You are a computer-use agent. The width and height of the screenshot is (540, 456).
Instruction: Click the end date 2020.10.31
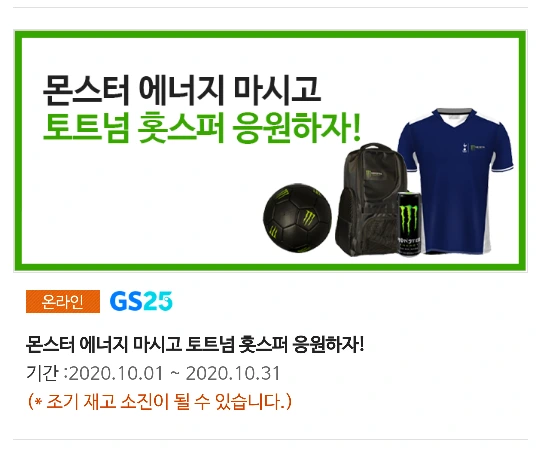(233, 373)
